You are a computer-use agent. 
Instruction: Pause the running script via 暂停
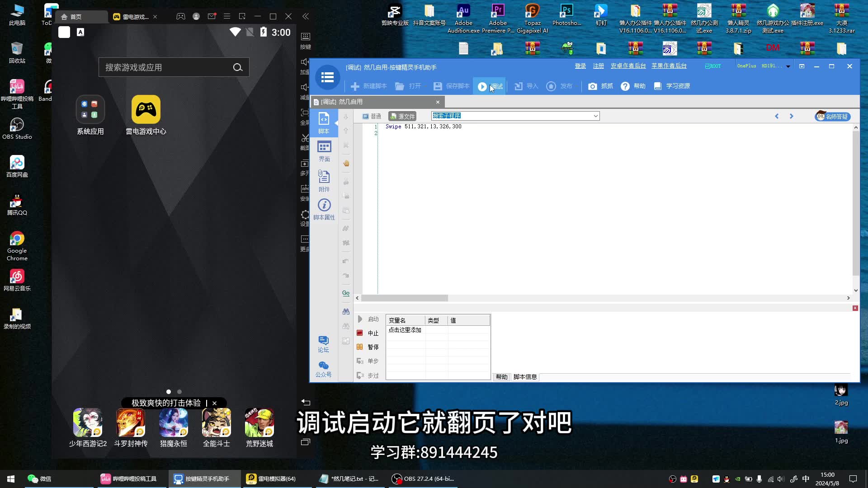click(x=369, y=347)
